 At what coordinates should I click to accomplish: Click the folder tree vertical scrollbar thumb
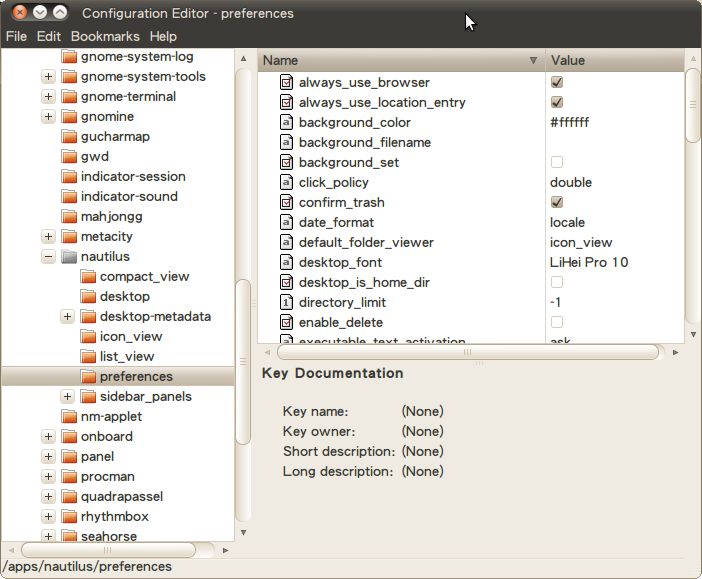pos(243,362)
